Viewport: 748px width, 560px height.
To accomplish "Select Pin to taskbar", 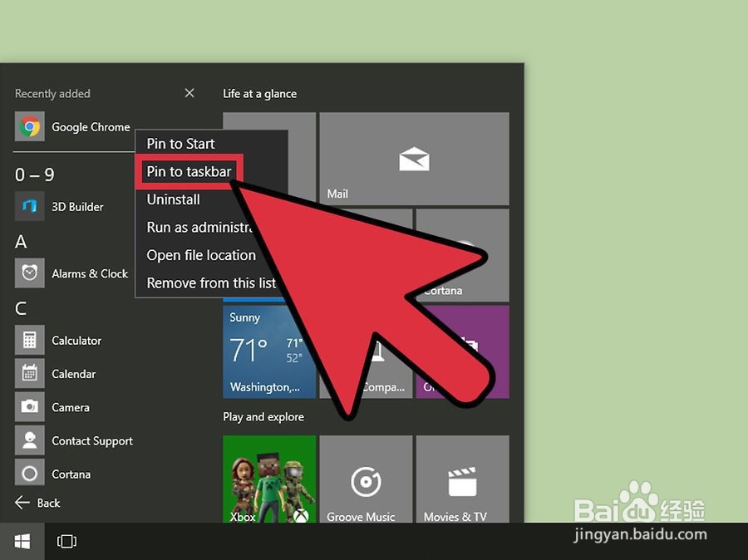I will [x=188, y=171].
